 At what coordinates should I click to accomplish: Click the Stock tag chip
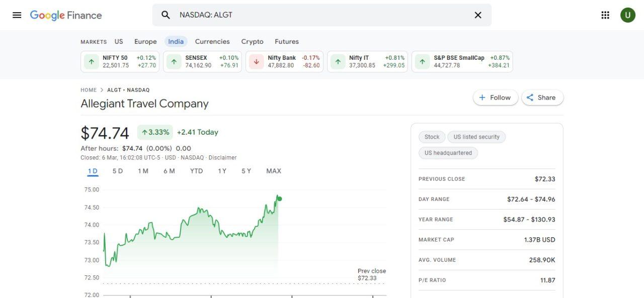[x=432, y=137]
